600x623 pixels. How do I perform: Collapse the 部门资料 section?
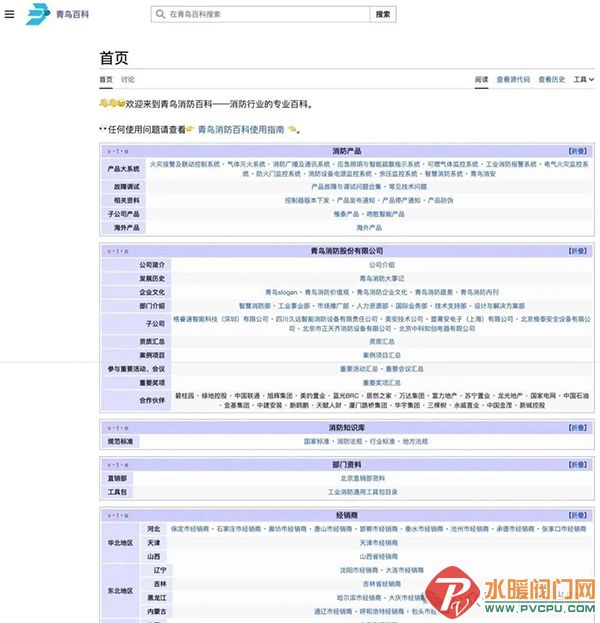(x=578, y=465)
